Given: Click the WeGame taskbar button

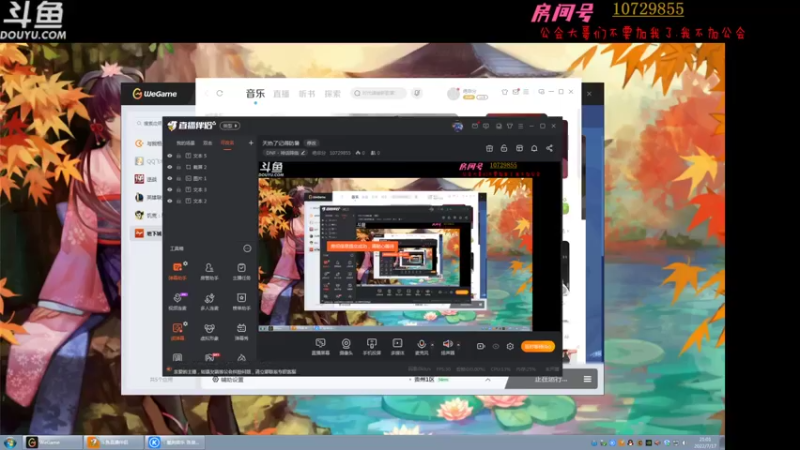Looking at the screenshot, I should (x=53, y=442).
